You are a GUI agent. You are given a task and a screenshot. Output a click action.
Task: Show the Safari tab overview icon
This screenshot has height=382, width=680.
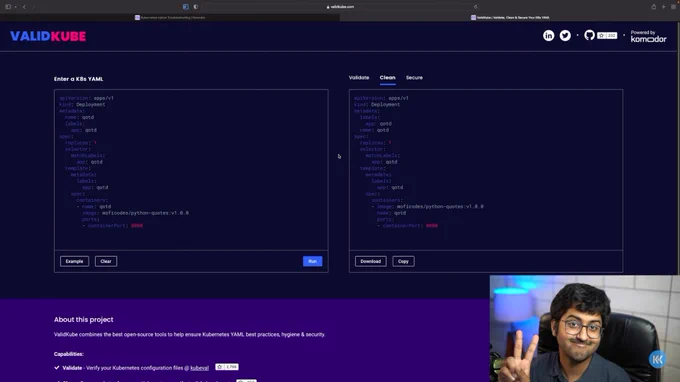pyautogui.click(x=673, y=7)
